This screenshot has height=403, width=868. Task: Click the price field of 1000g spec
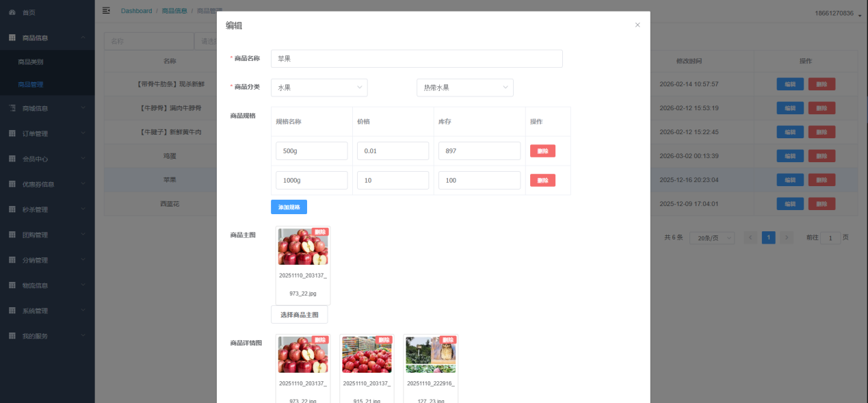coord(393,181)
